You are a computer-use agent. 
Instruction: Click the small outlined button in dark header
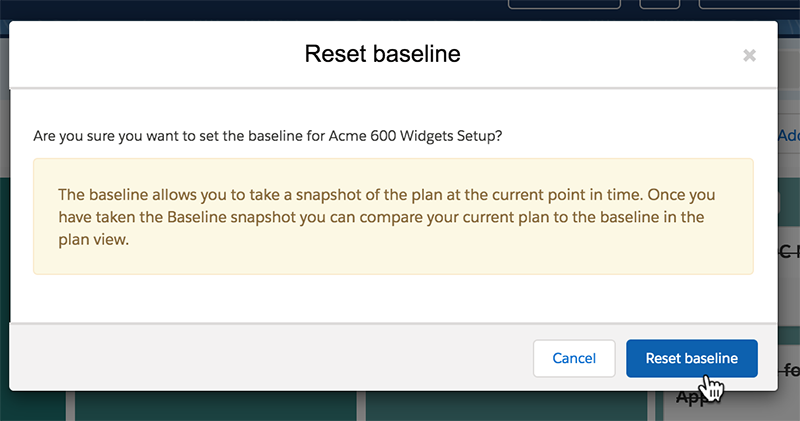(660, 4)
